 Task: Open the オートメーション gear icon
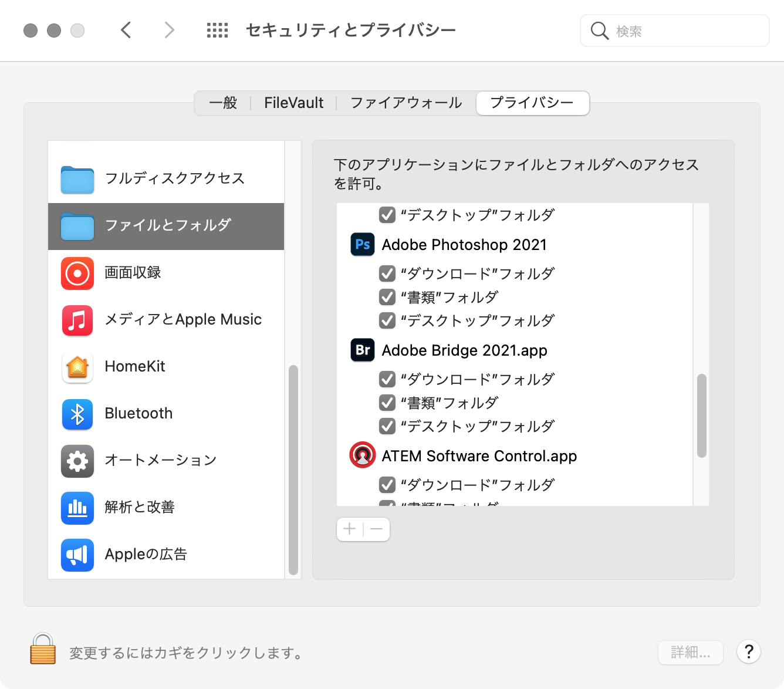[x=77, y=461]
